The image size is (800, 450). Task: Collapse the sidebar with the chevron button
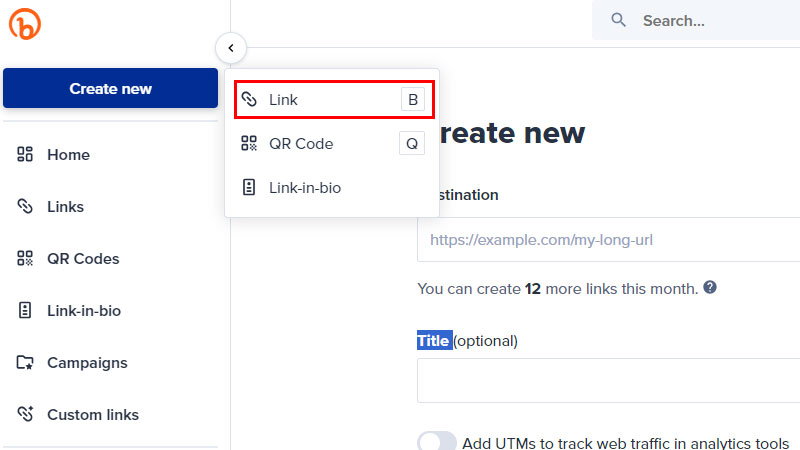[231, 47]
